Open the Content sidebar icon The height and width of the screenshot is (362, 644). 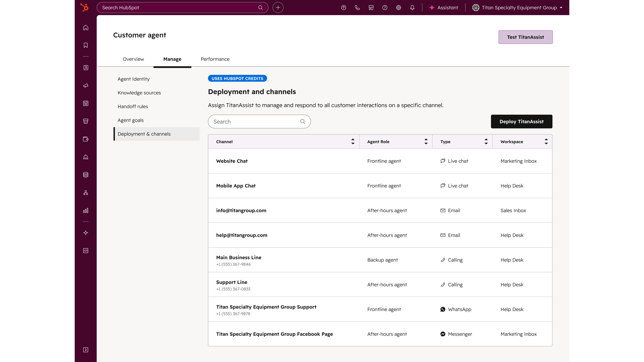tap(86, 103)
